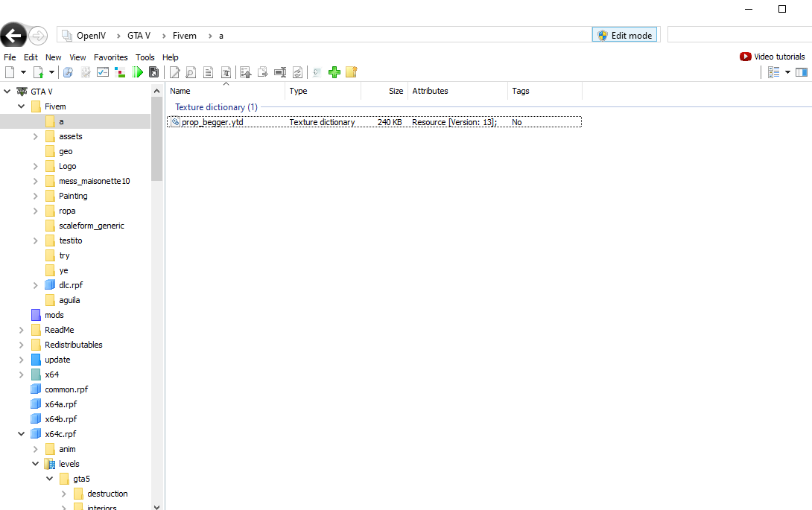Click the replace file toolbar icon
812x510 pixels.
pyautogui.click(x=297, y=72)
